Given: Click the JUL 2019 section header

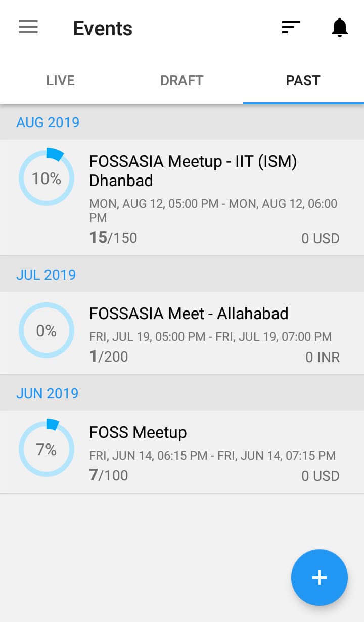Looking at the screenshot, I should click(46, 275).
